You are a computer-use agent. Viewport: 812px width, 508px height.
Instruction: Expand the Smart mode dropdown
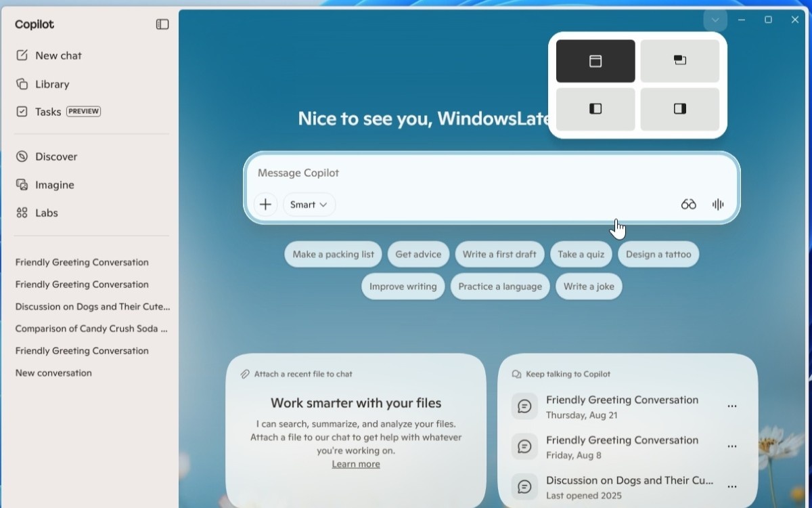309,205
